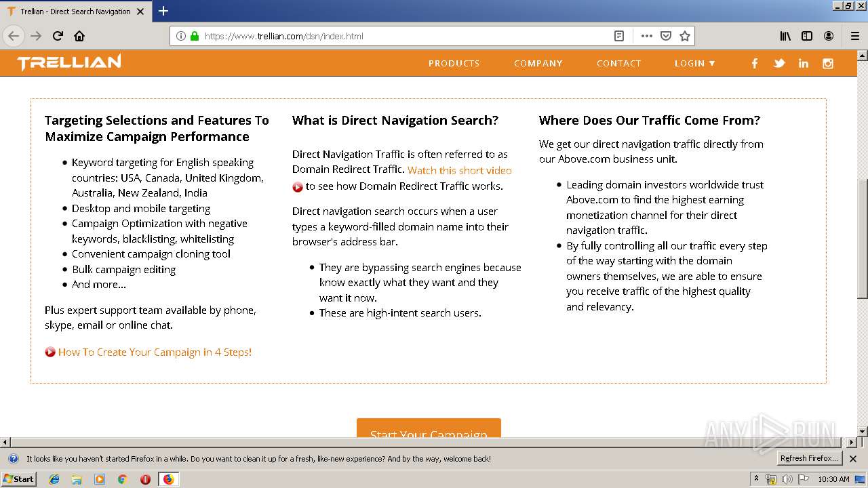Screen dimensions: 868x488
Task: Click the scroll down arrow
Action: pos(863,432)
